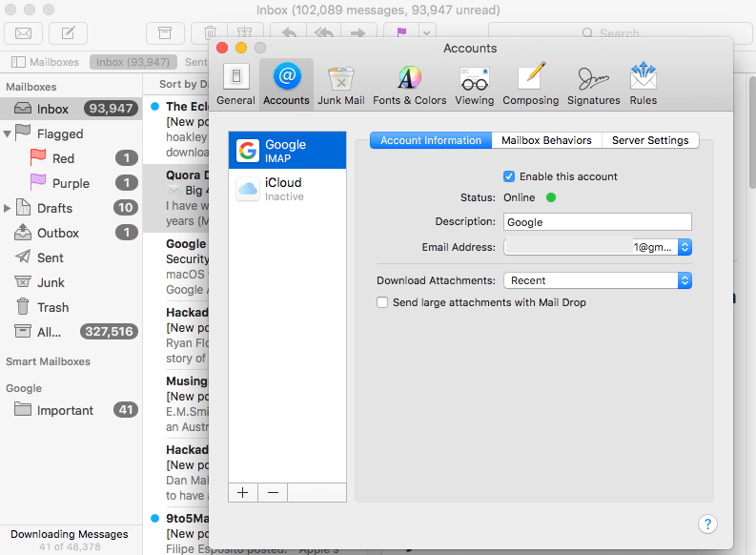The width and height of the screenshot is (756, 555).
Task: Open the Download Attachments dropdown
Action: tap(597, 280)
